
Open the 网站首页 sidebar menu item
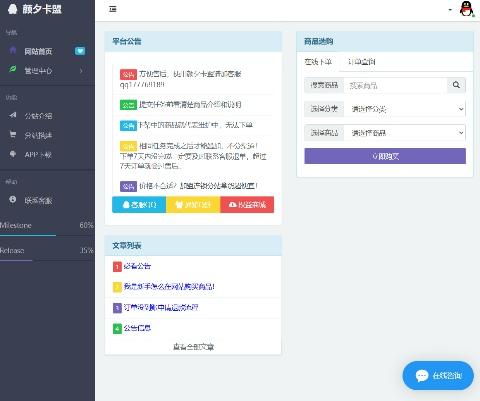coord(38,51)
